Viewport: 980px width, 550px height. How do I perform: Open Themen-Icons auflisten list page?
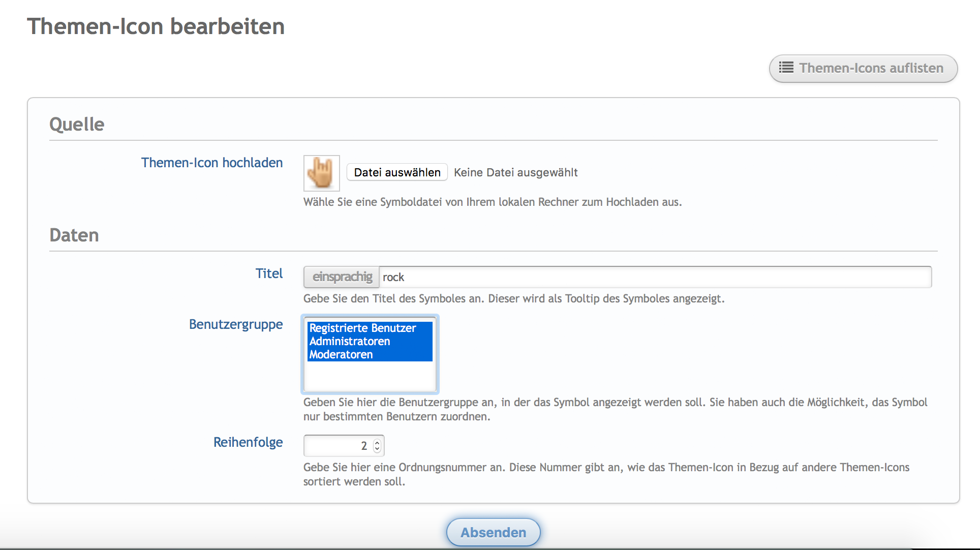[x=870, y=68]
